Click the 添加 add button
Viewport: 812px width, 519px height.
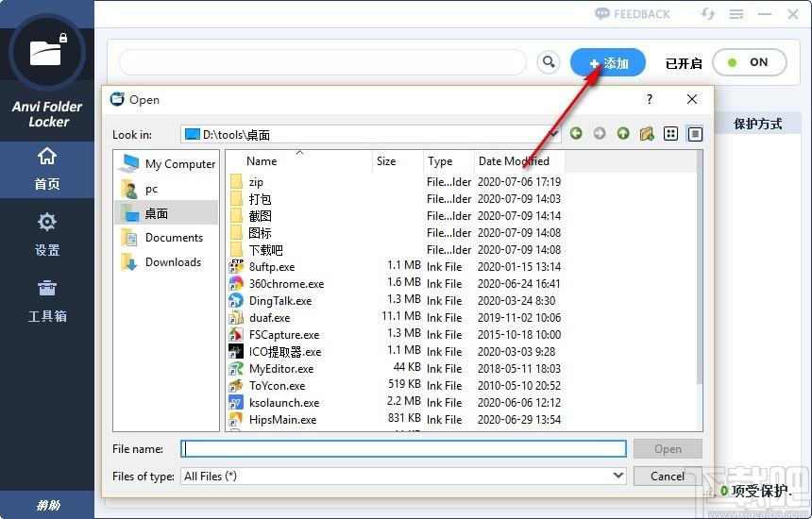[608, 62]
